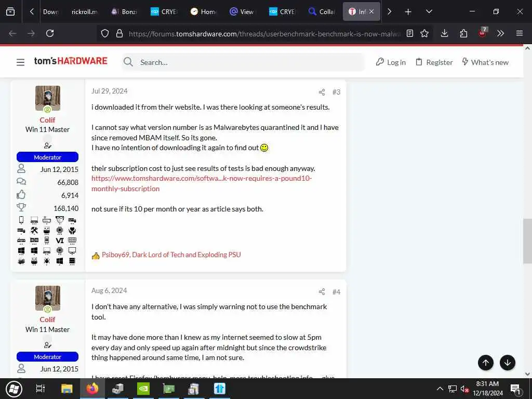Open Colif username link in post #3
This screenshot has width=532, height=399.
tap(47, 120)
